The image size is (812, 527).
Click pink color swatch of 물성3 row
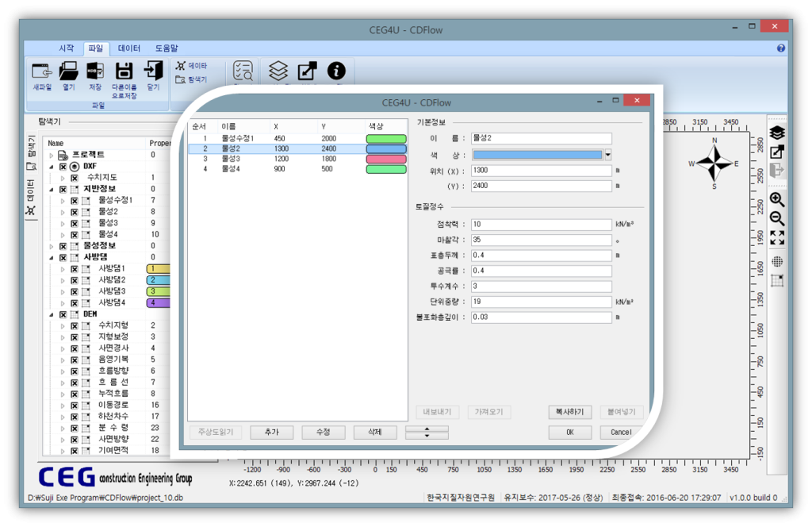pos(386,159)
